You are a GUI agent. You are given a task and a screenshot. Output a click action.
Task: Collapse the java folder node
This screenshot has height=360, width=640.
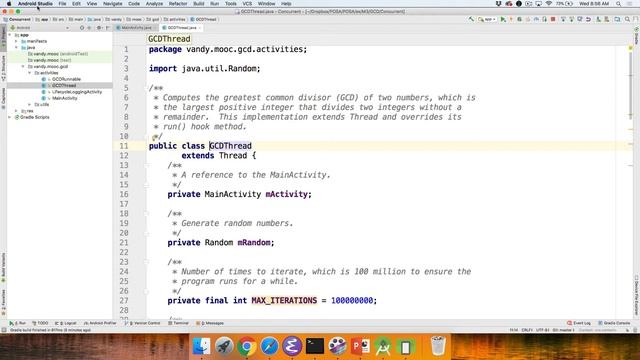tap(16, 47)
